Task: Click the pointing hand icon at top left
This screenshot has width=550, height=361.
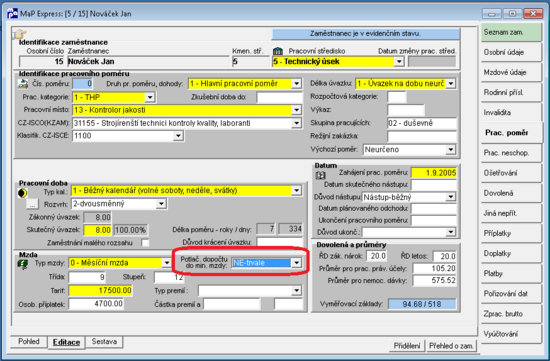Action: point(20,34)
